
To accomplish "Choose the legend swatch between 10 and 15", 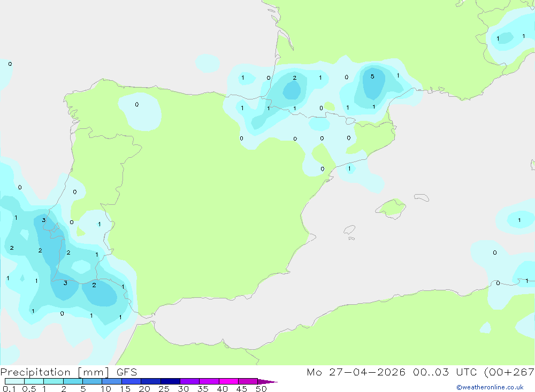I will 112,381.
